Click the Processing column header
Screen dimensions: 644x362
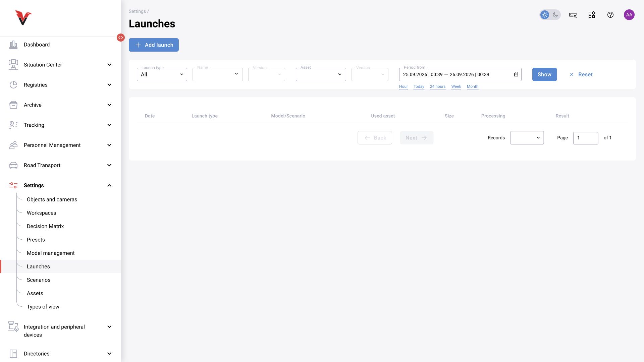[493, 116]
